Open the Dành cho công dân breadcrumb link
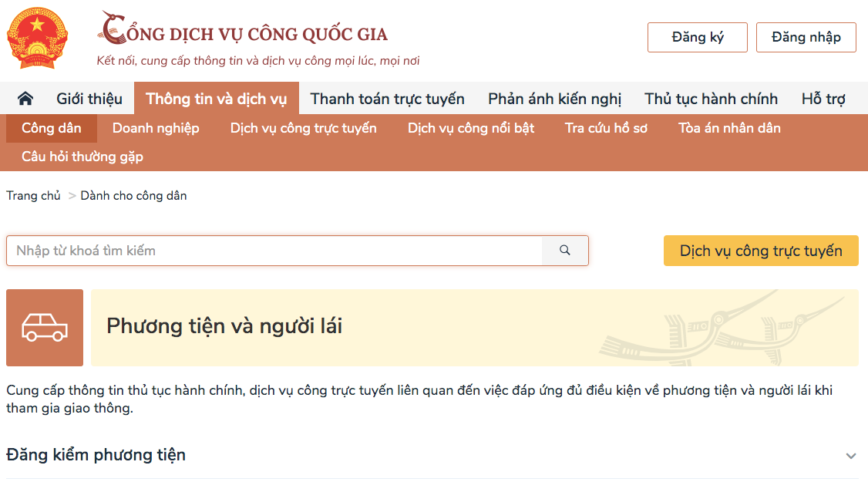Screen dimensions: 868x482 coord(132,195)
